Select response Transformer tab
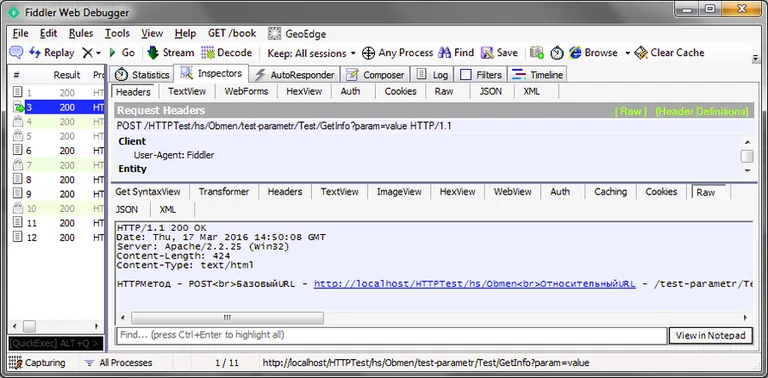The height and width of the screenshot is (378, 768). [224, 192]
